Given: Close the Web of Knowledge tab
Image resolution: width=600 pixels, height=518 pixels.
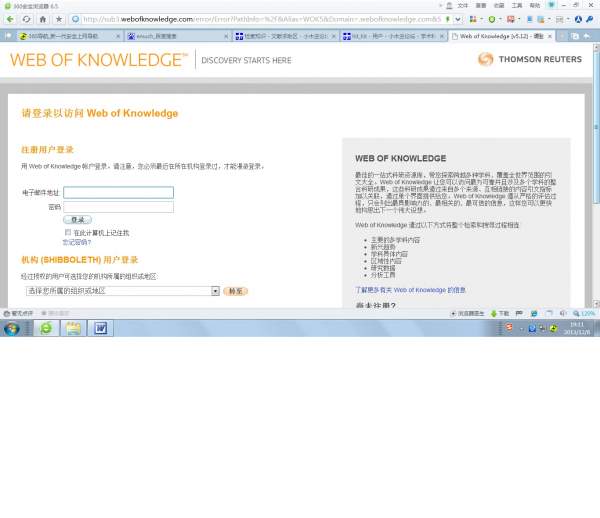Looking at the screenshot, I should tap(550, 36).
